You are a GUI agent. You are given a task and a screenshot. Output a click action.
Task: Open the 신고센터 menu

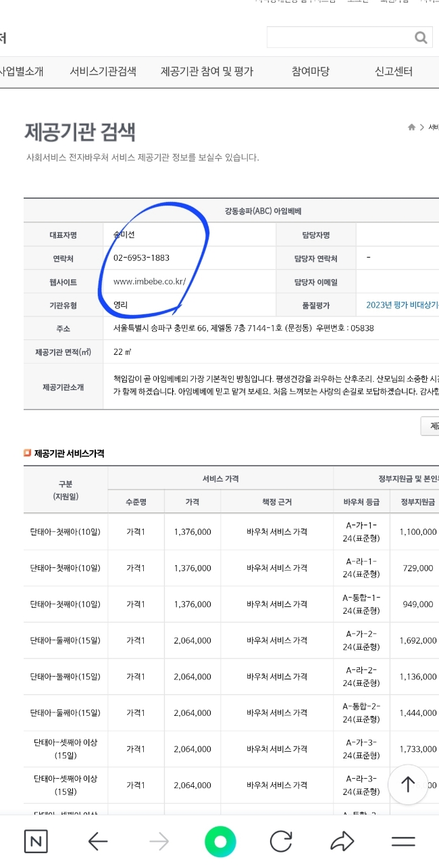pos(394,71)
